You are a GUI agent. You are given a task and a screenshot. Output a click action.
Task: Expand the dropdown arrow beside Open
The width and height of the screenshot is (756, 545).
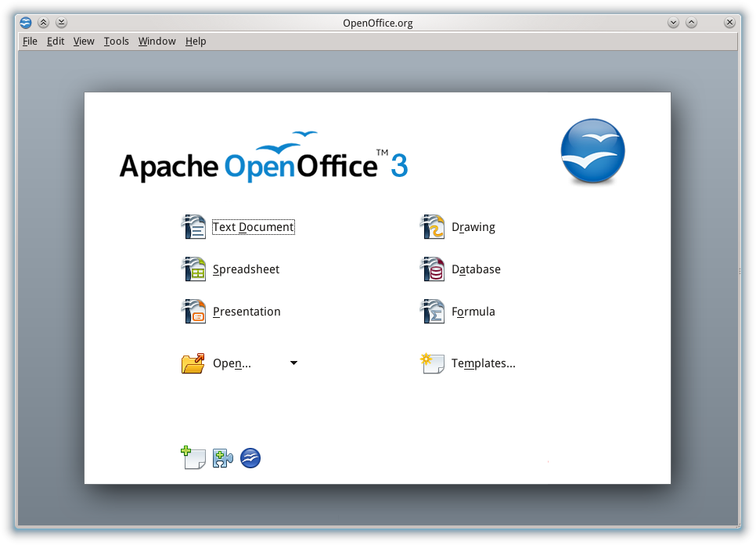[293, 363]
